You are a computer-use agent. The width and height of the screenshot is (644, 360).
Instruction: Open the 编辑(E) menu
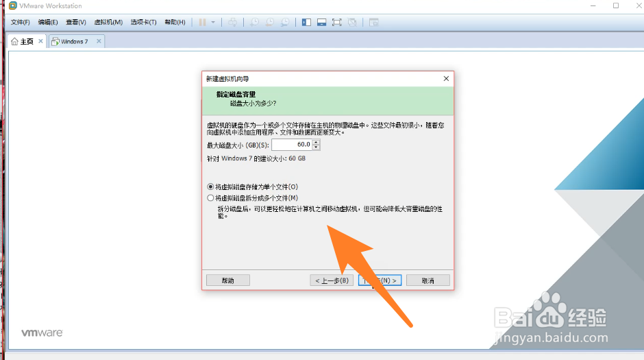point(48,22)
